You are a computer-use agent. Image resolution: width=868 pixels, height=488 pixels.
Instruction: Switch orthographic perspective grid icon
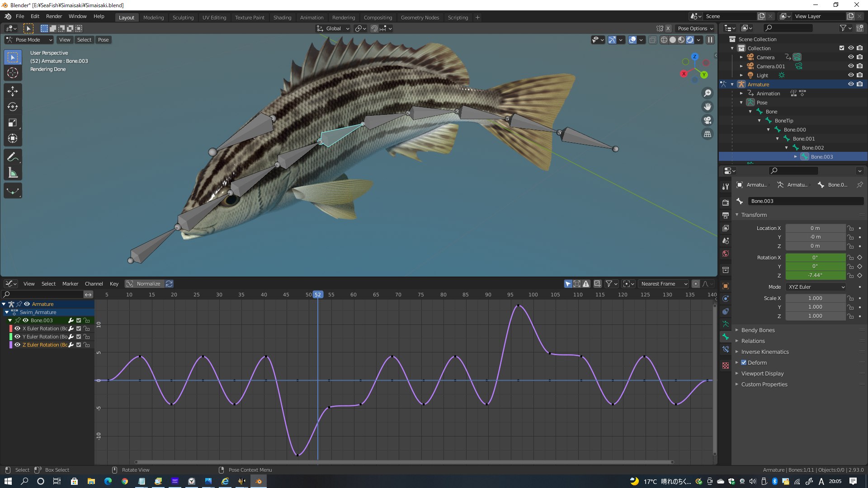click(708, 134)
